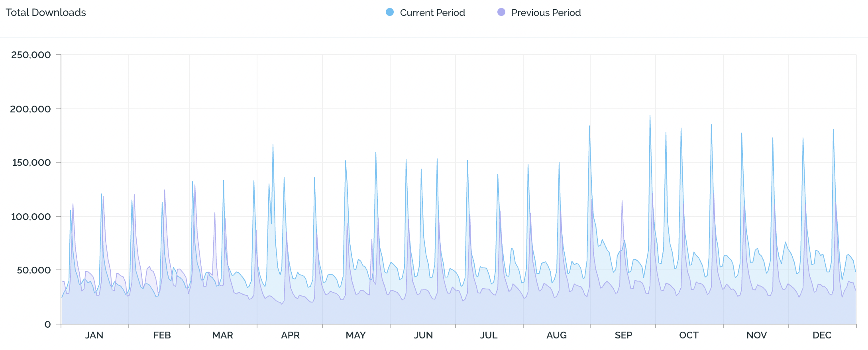The width and height of the screenshot is (868, 350).
Task: Click the NOV label on the x-axis
Action: pyautogui.click(x=757, y=335)
